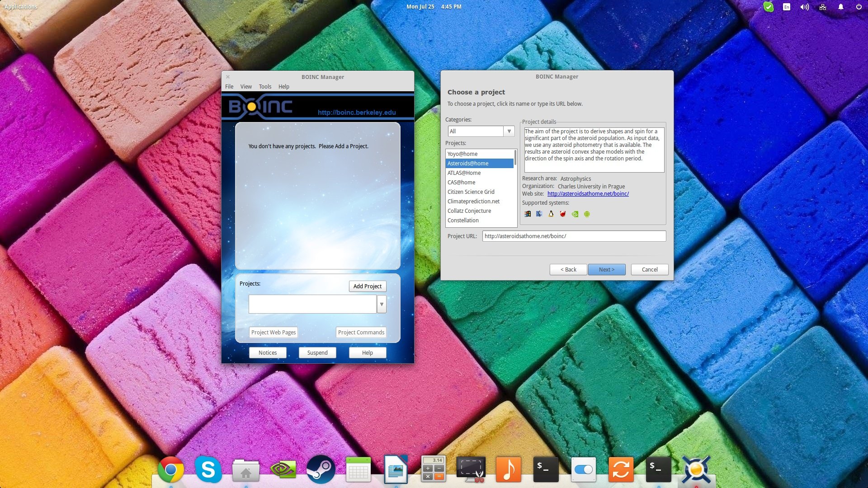Click the Suspend button

(x=317, y=352)
